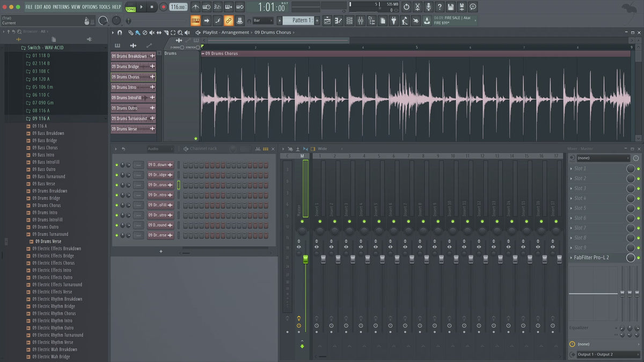Screen dimensions: 644x362
Task: Toggle the Master mixer track mute LED
Action: [302, 221]
